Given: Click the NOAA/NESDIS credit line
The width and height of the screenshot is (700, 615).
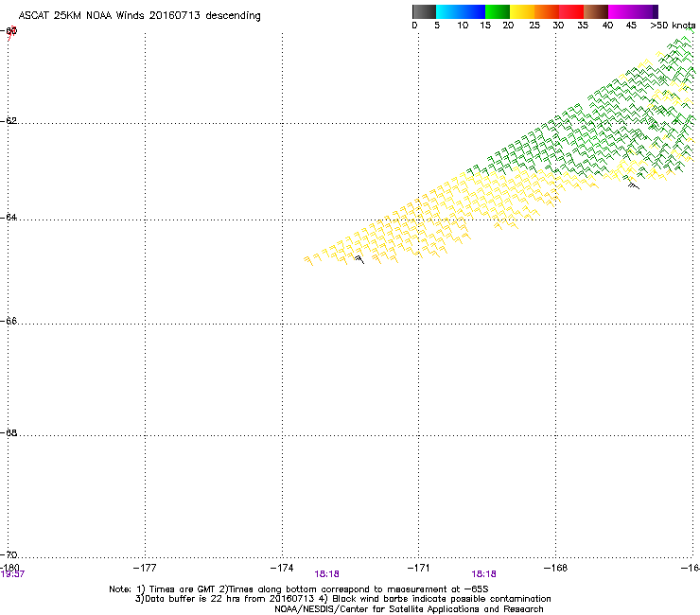Looking at the screenshot, I should (x=409, y=609).
